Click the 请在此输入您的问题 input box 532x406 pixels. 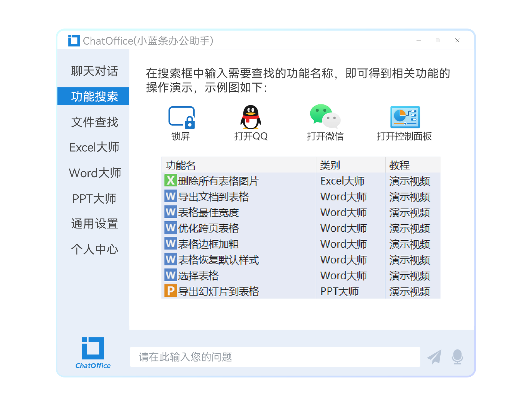[275, 357]
